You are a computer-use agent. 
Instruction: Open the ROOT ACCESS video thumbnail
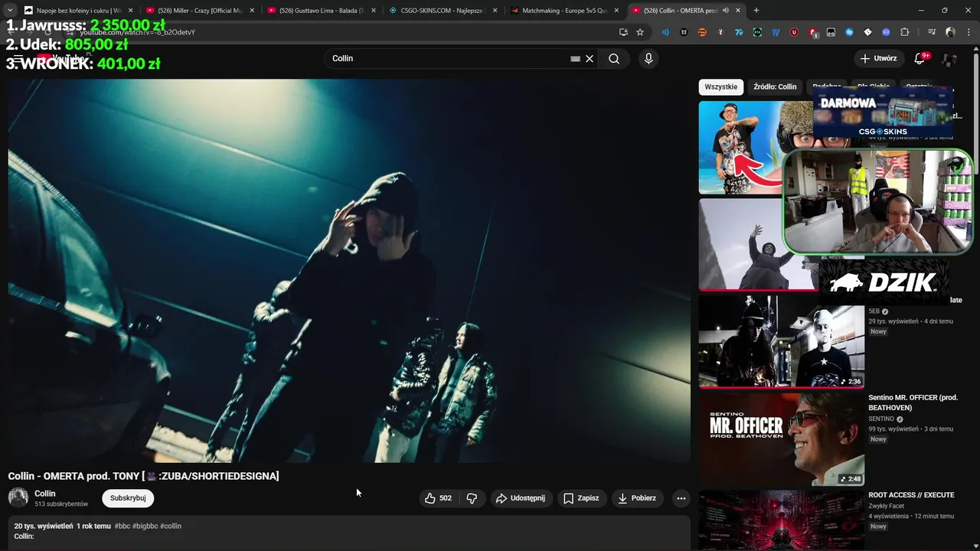coord(782,520)
